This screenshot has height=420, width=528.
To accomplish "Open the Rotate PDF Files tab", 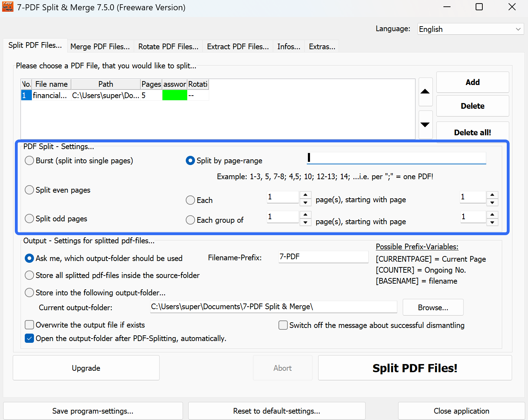I will [168, 46].
